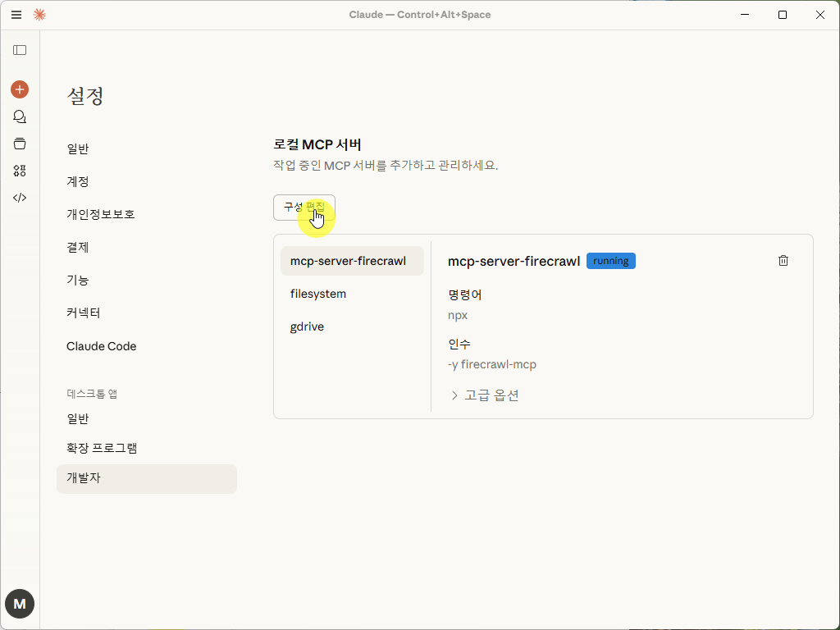This screenshot has height=630, width=840.
Task: Click the 설정 page title
Action: pos(85,97)
